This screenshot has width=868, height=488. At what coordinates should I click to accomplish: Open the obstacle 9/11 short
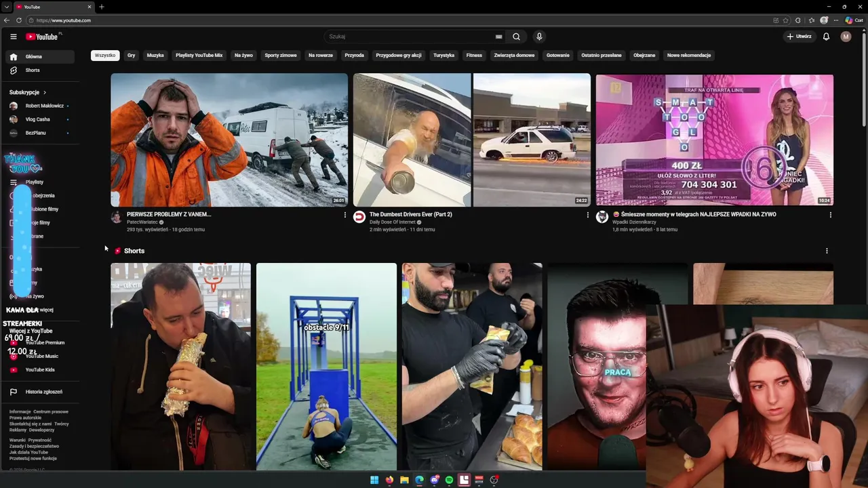[326, 366]
